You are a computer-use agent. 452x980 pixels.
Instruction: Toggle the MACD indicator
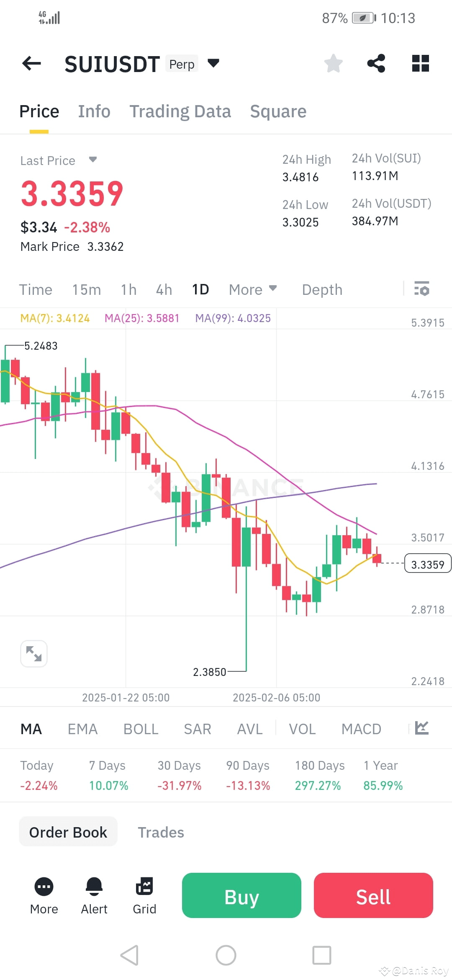361,729
